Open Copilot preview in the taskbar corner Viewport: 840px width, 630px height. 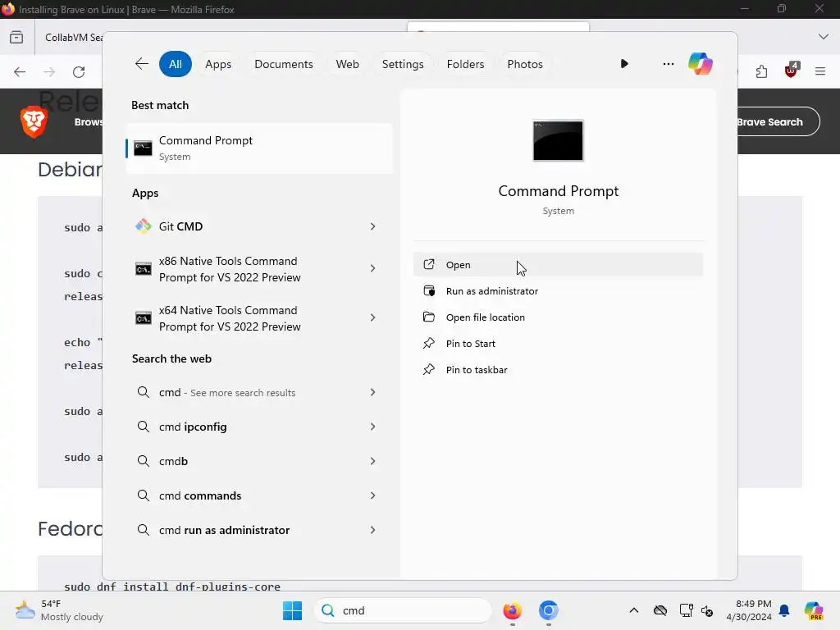814,610
